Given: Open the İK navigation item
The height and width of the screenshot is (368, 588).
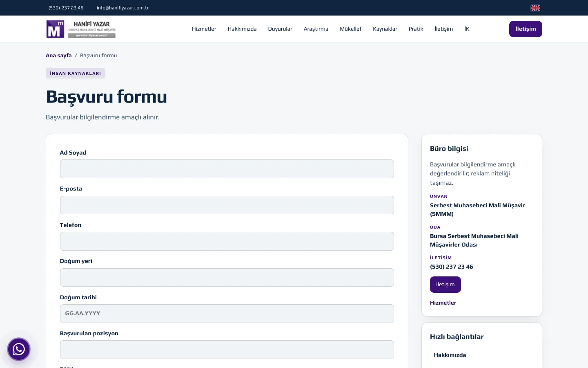Looking at the screenshot, I should click(x=467, y=29).
